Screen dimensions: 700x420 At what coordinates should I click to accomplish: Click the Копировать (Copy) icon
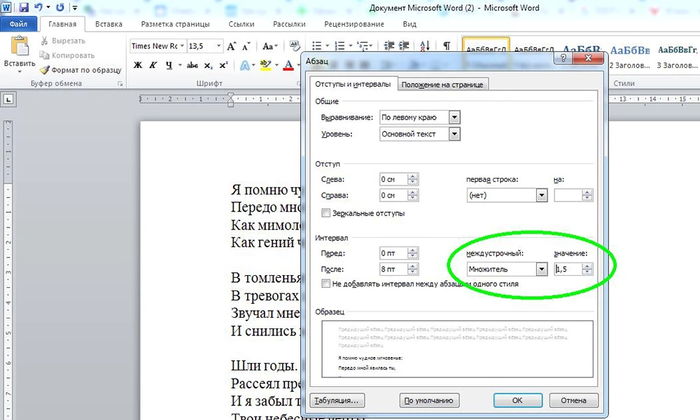click(46, 57)
